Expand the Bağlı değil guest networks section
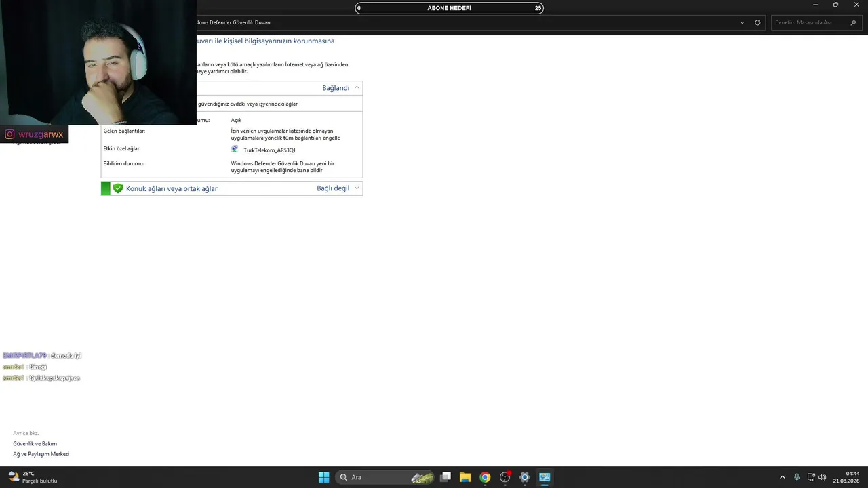The image size is (868, 488). point(357,188)
